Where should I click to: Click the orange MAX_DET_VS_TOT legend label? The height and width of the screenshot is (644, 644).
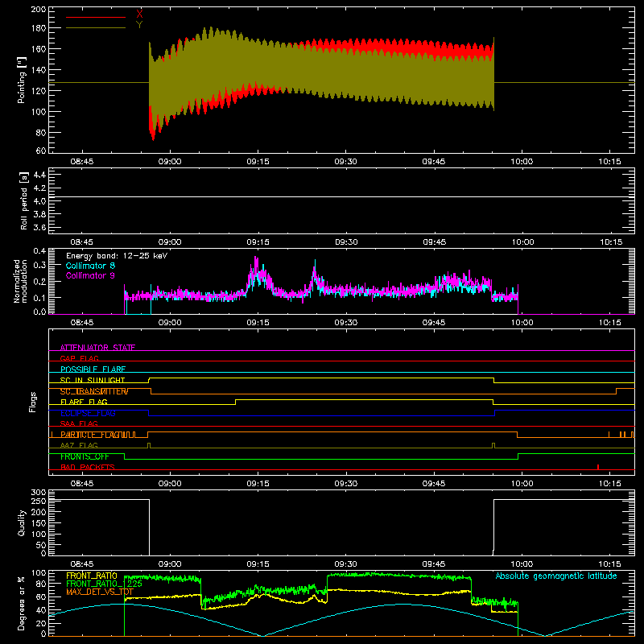point(100,592)
